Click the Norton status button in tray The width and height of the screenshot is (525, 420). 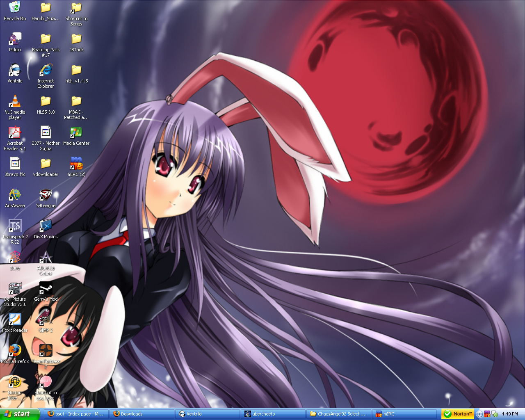[x=458, y=414]
